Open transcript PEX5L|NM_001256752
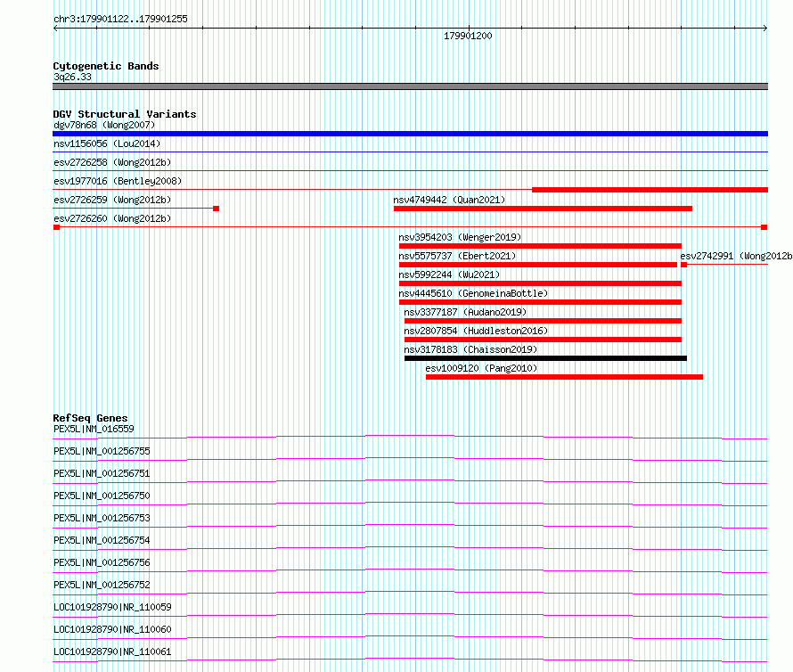This screenshot has width=793, height=672. pos(102,585)
